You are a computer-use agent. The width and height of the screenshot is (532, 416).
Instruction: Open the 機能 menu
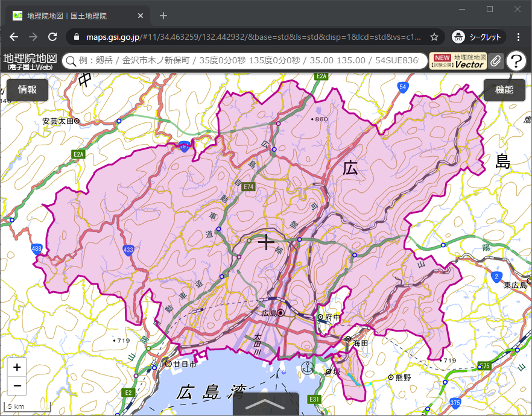tap(504, 90)
